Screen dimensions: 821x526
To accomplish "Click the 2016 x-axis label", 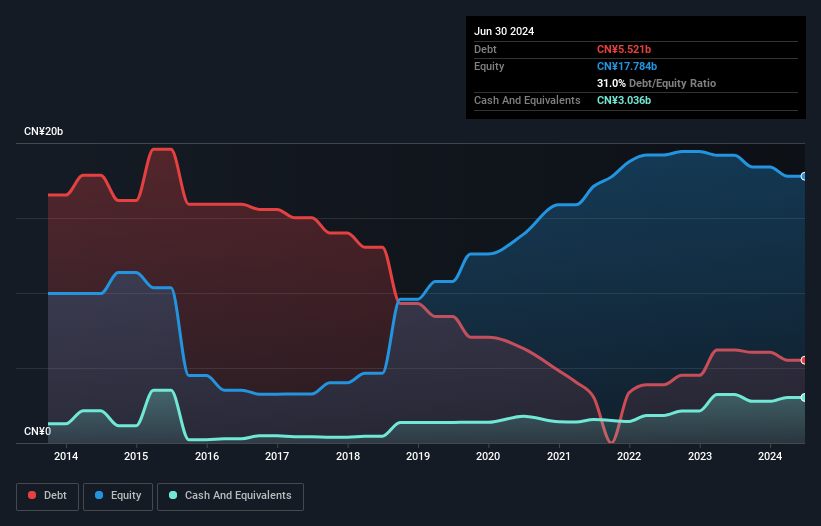I will pyautogui.click(x=207, y=456).
